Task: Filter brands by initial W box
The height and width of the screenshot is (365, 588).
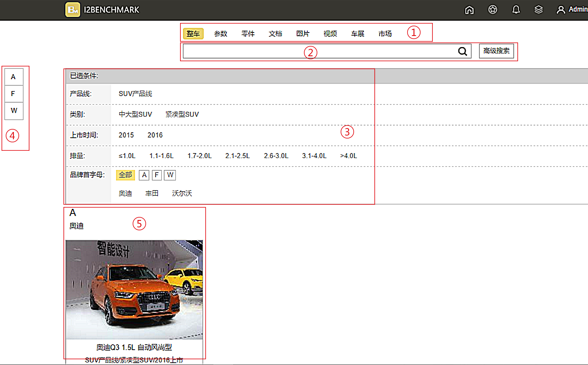Action: (x=170, y=175)
